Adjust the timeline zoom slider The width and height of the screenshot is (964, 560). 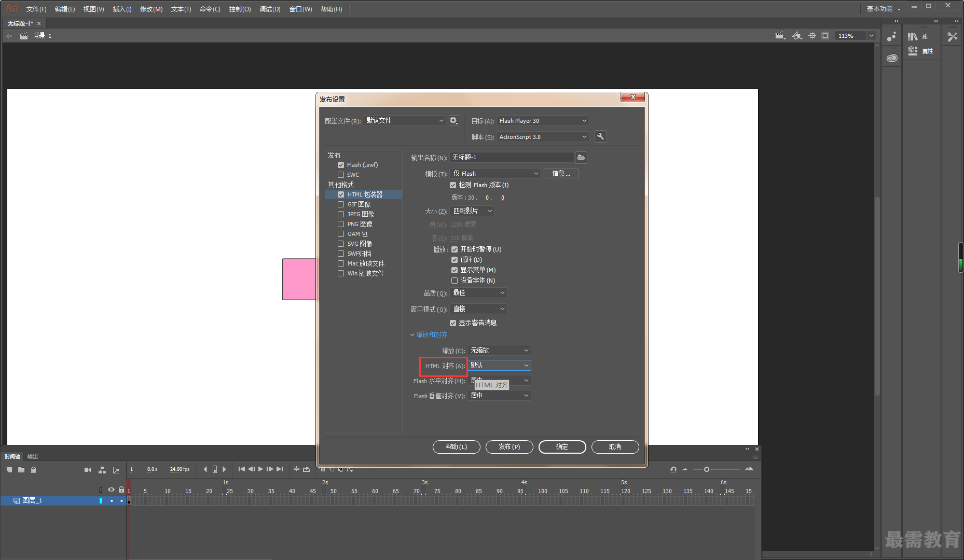[707, 469]
